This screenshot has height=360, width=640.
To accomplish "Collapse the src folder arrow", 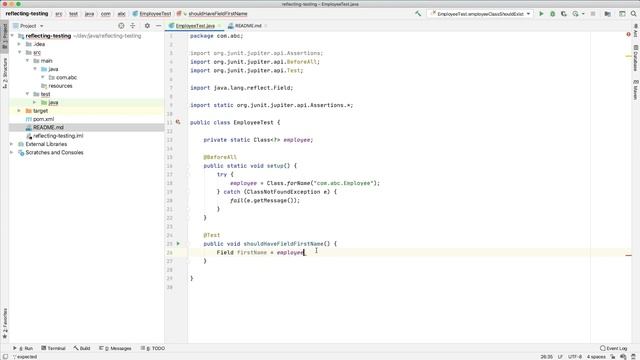I will tap(19, 53).
